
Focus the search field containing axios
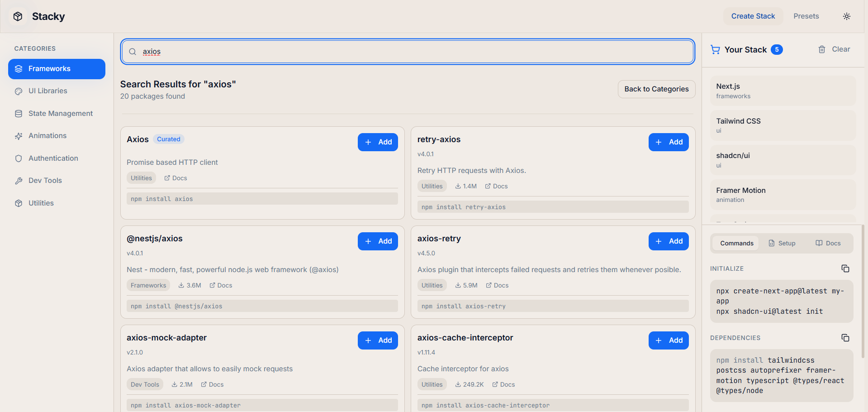click(408, 52)
